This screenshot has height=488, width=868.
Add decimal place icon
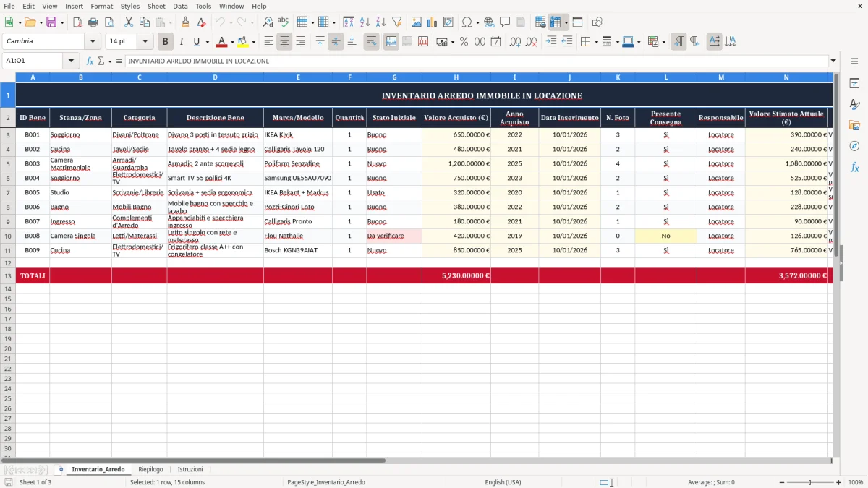pyautogui.click(x=516, y=41)
